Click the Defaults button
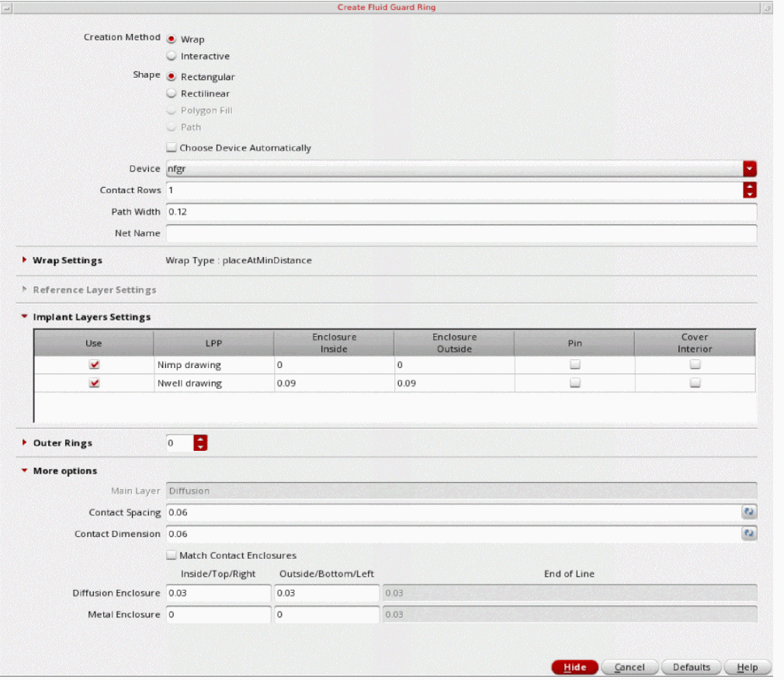784x680 pixels. pos(691,668)
